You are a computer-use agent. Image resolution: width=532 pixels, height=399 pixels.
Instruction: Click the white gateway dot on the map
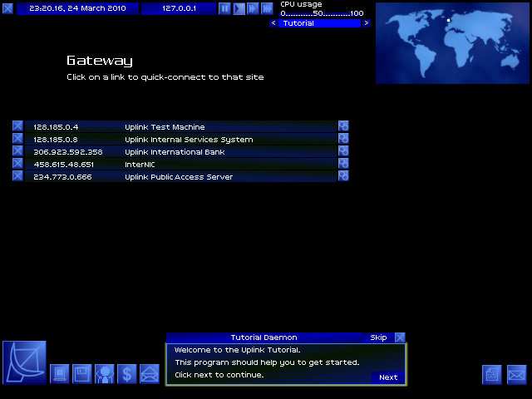point(449,20)
